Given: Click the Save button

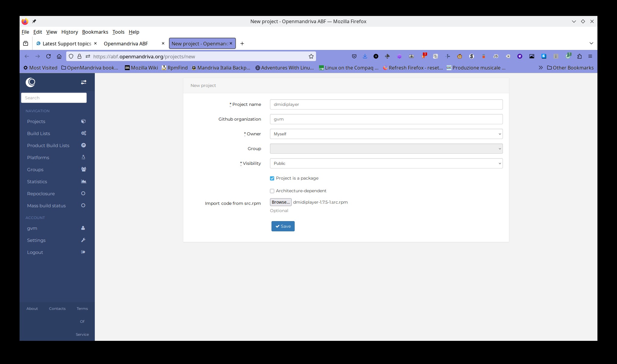Looking at the screenshot, I should point(283,226).
